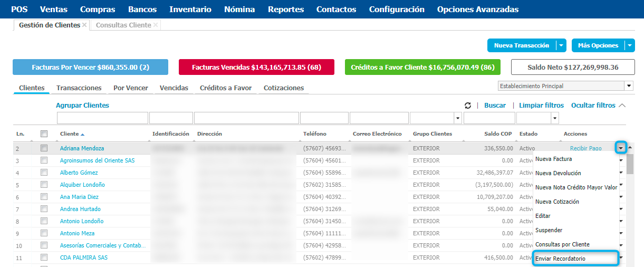
Task: Choose Enviar Recordatorio from the menu
Action: [x=574, y=259]
